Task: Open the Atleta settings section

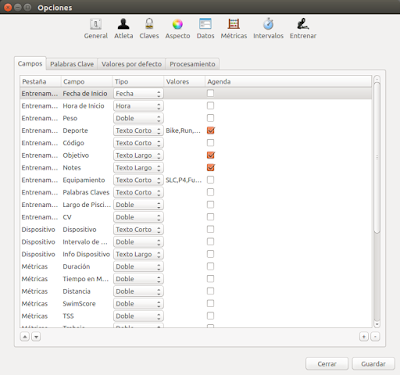Action: (x=123, y=29)
